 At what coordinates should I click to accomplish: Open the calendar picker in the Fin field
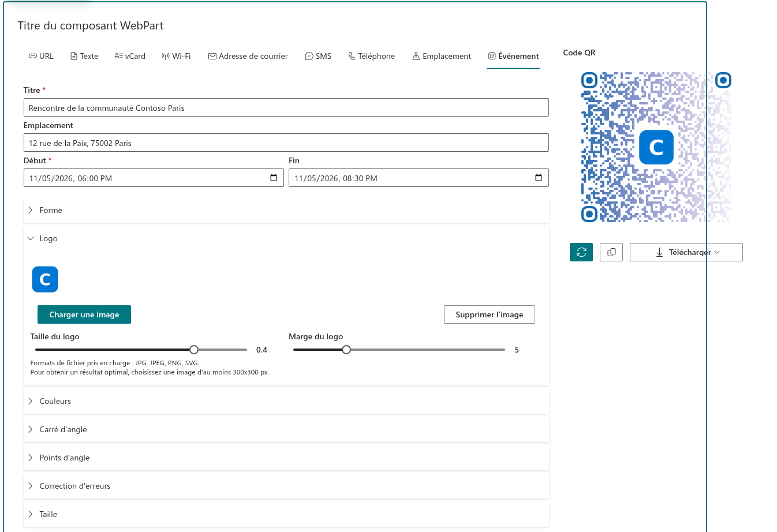coord(539,178)
